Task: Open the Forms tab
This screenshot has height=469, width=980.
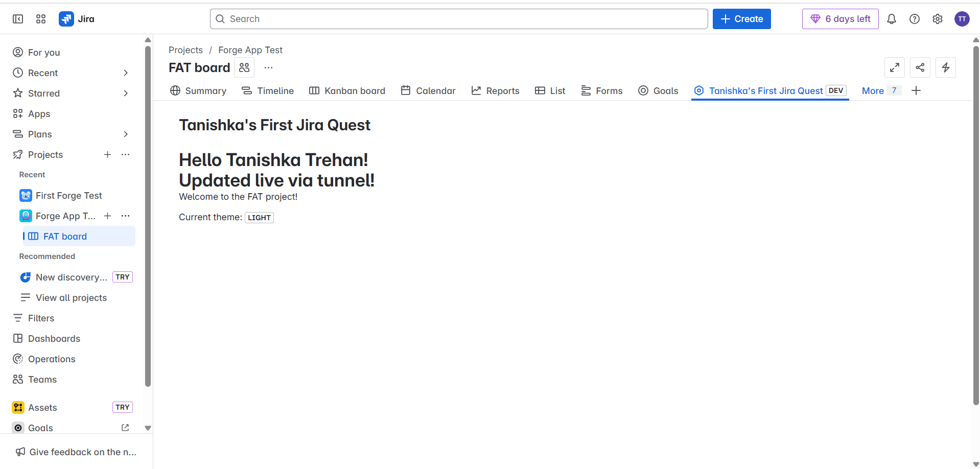Action: (x=602, y=90)
